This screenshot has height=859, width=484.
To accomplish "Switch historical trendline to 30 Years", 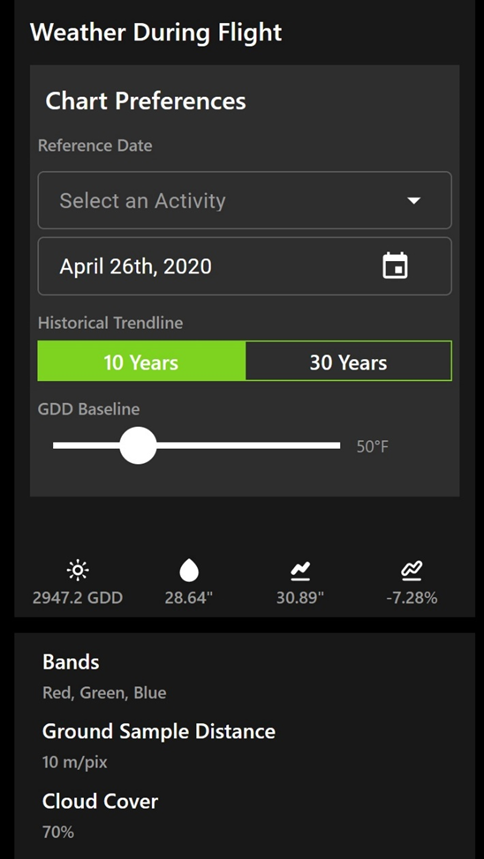I will [349, 361].
